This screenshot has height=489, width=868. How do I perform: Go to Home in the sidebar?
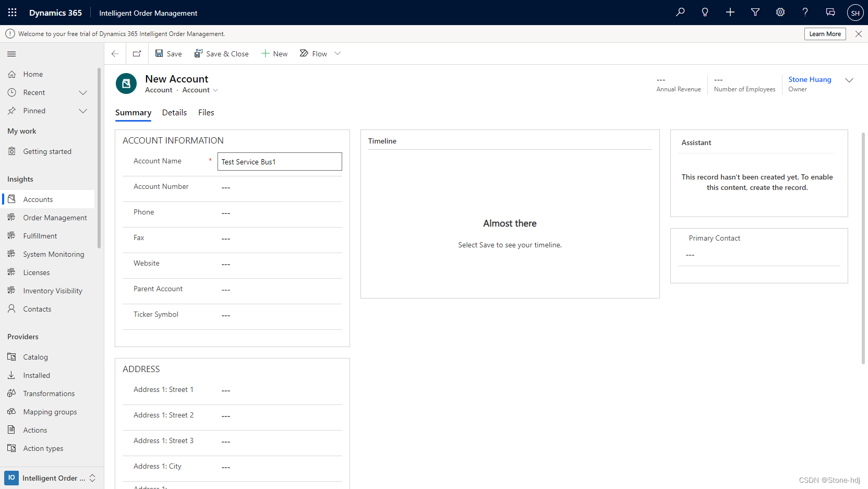pyautogui.click(x=48, y=74)
